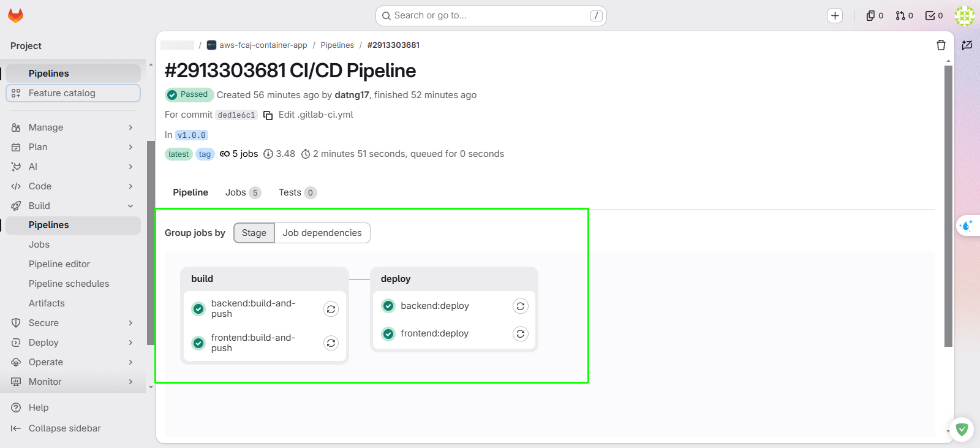This screenshot has height=448, width=980.
Task: Click the pinned-items edit icon at top right
Action: coord(967,45)
